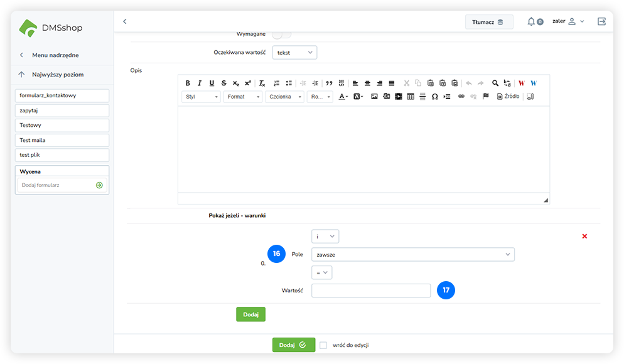This screenshot has width=624, height=364.
Task: Click the strikethrough formatting icon
Action: [223, 83]
